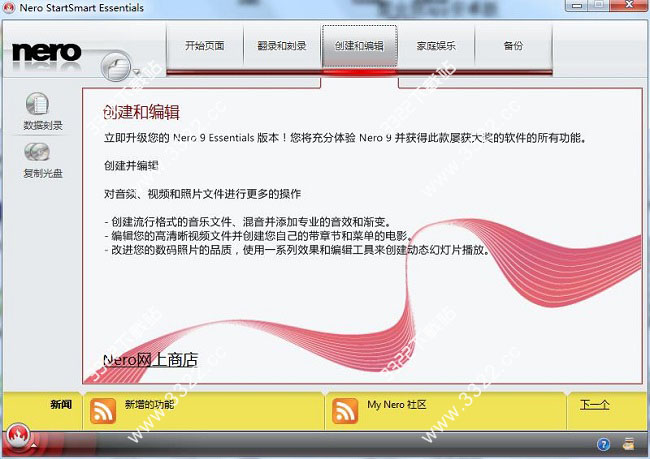The image size is (650, 459).
Task: Expand the arrow beside the Nero flame button
Action: (x=34, y=445)
